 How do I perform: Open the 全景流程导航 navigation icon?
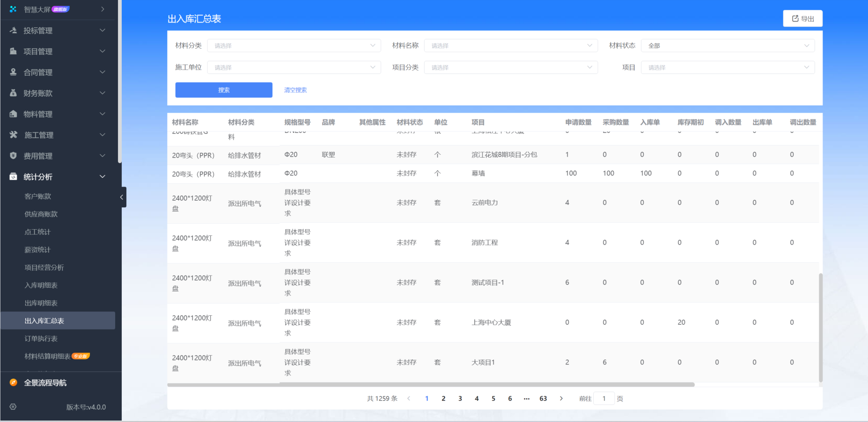click(13, 383)
